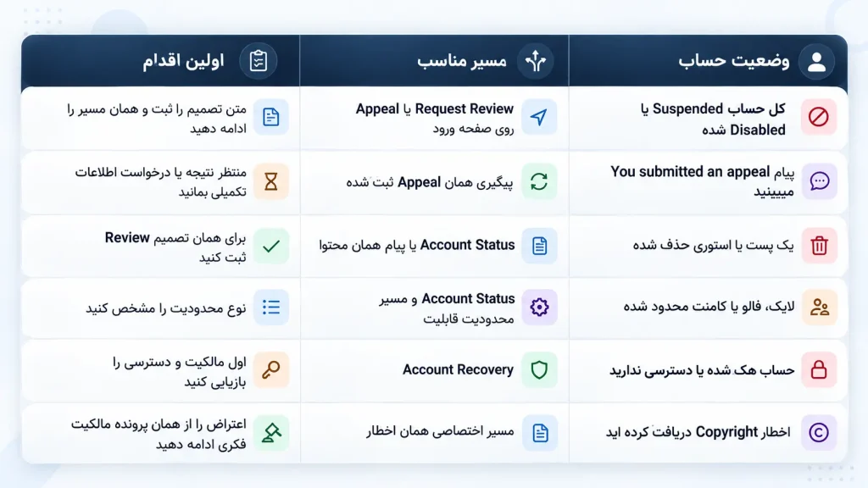Click the chat bubble icon beside You submitted an appeal
868x488 pixels.
pyautogui.click(x=819, y=181)
